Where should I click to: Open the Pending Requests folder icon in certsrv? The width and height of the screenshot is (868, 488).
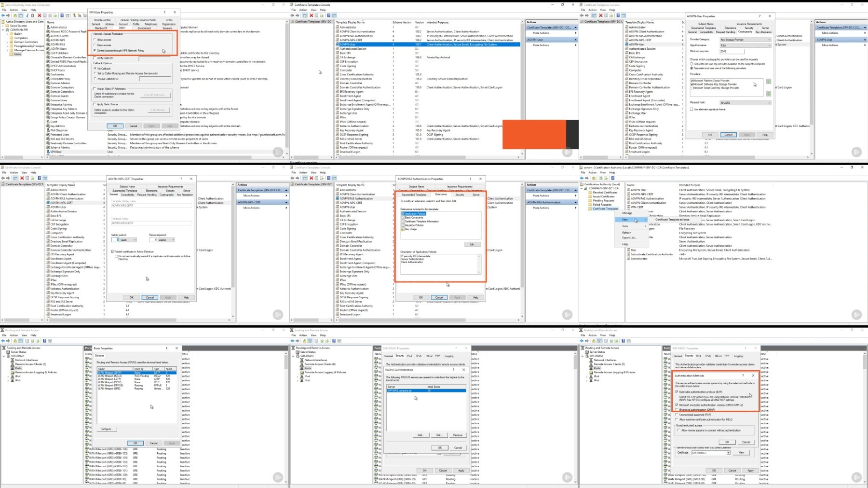(x=591, y=200)
